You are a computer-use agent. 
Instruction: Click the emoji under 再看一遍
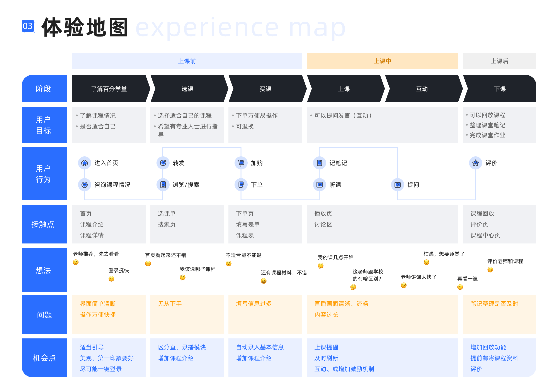point(460,287)
